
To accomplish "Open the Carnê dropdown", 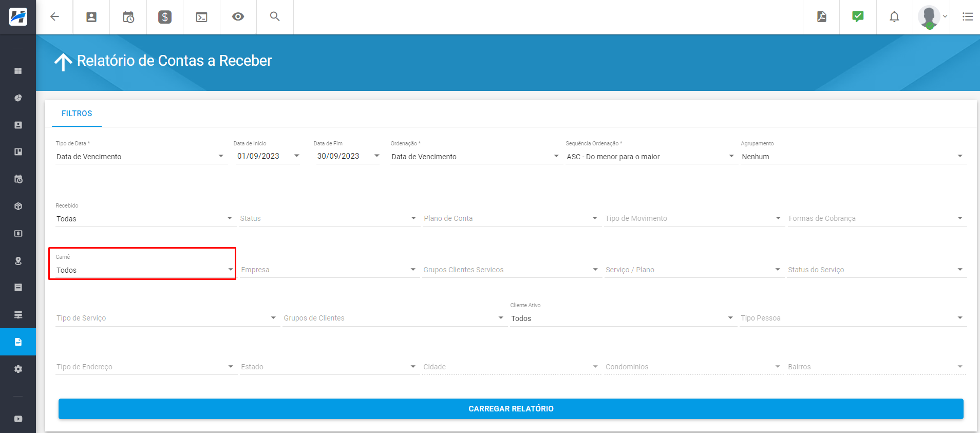I will [145, 270].
